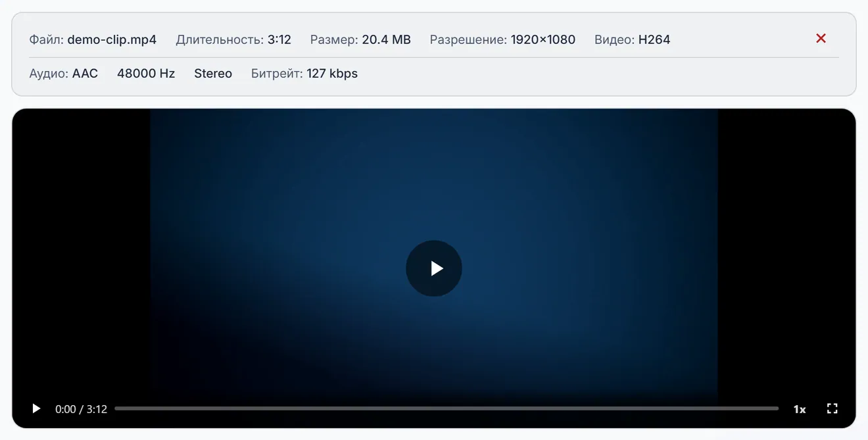
Task: Click the bitrate value 127 kbps
Action: [x=332, y=74]
